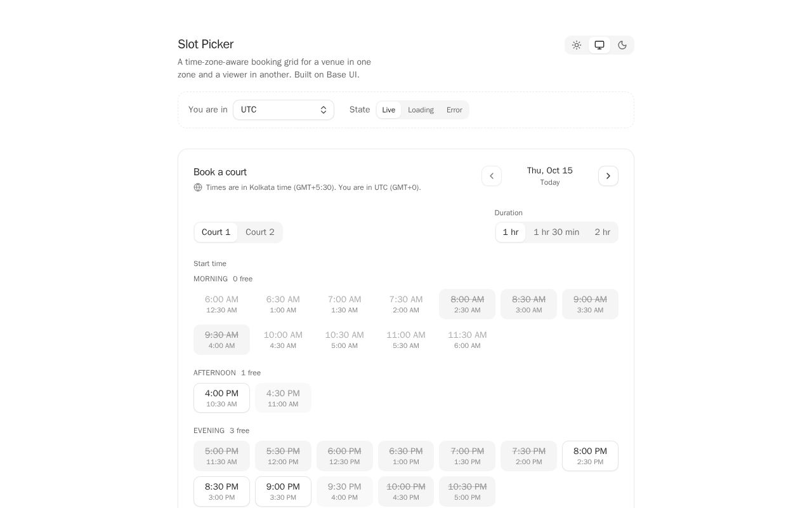Click the struck-through 8:30 AM slot
The image size is (812, 508).
point(528,304)
